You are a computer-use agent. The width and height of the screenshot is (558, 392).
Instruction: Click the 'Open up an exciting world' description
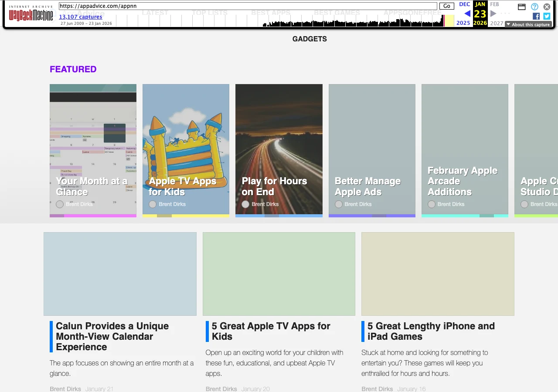click(x=275, y=363)
